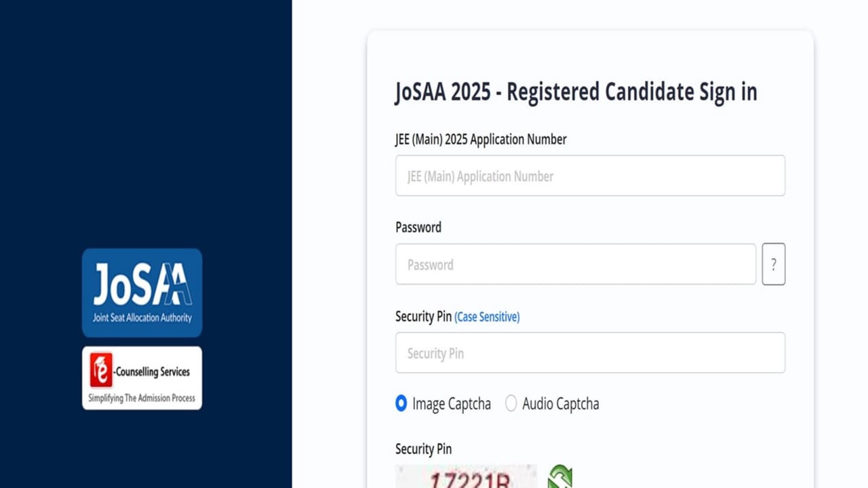The image size is (868, 488).
Task: Refresh the captcha with green arrows icon
Action: (560, 476)
